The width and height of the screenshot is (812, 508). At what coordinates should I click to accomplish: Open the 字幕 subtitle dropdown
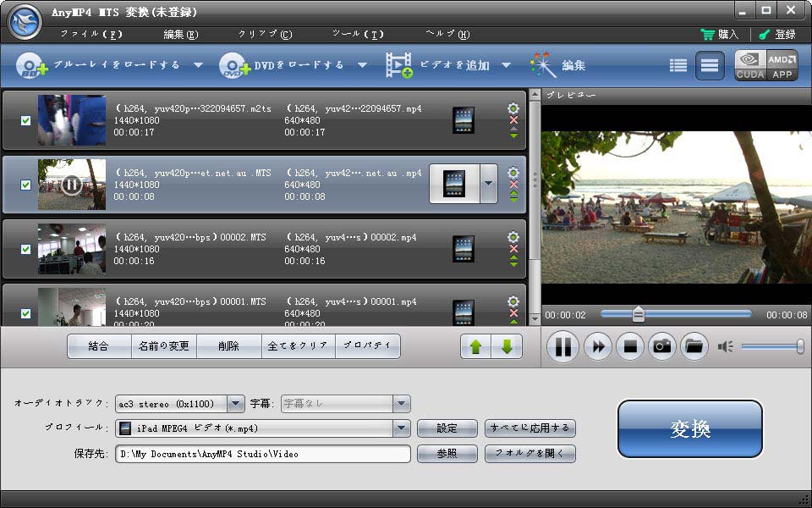pyautogui.click(x=401, y=403)
